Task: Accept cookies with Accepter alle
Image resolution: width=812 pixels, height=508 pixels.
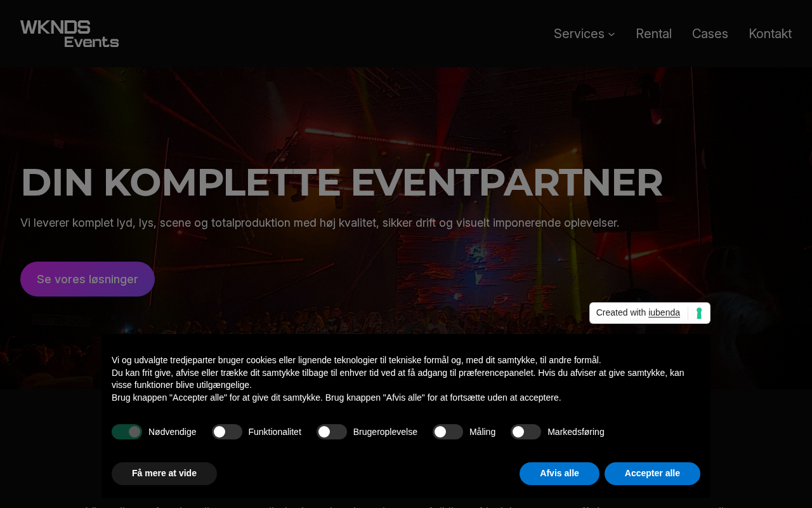Action: tap(652, 474)
